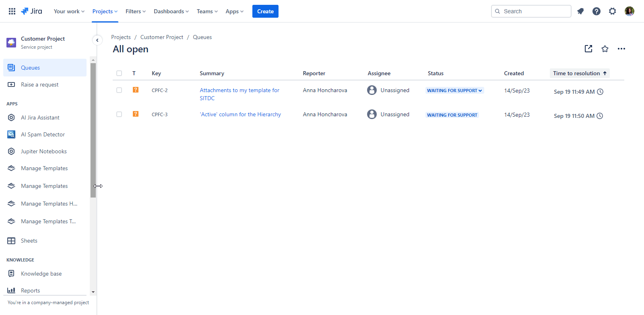Open the settings gear icon
644x315 pixels.
(x=613, y=11)
